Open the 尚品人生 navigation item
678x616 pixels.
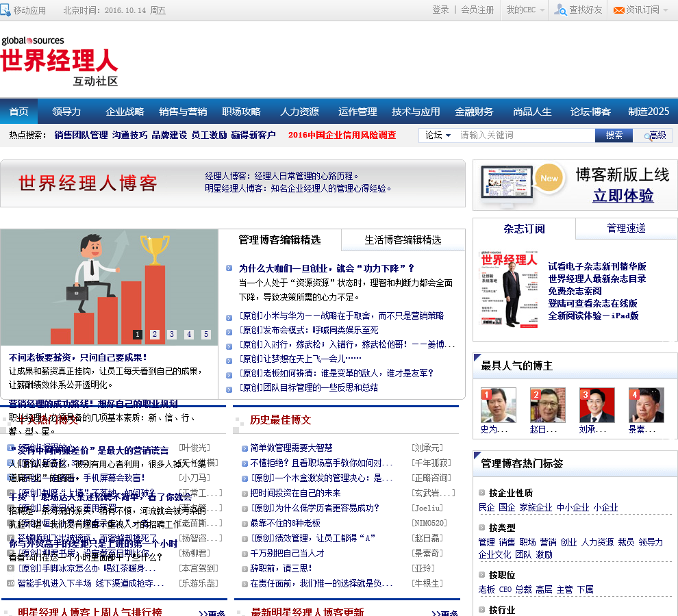click(532, 112)
